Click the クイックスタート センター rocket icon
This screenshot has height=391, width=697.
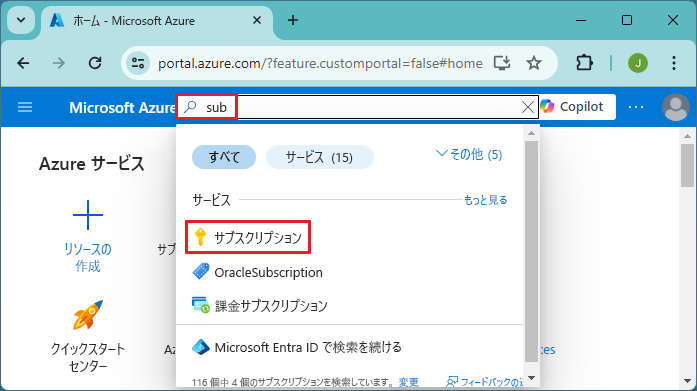coord(88,315)
